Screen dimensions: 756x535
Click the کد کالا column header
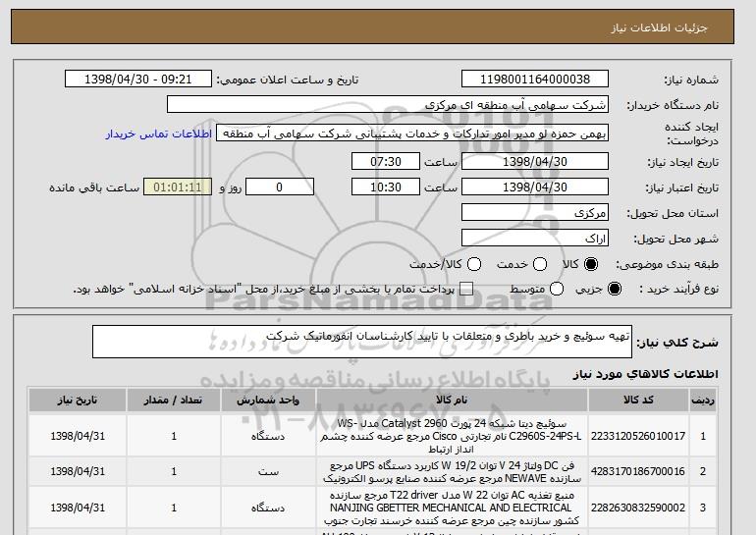638,401
